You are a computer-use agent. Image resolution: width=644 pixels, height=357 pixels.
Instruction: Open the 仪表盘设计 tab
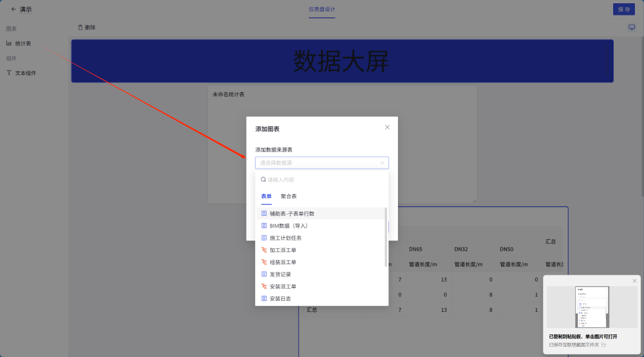pos(321,10)
